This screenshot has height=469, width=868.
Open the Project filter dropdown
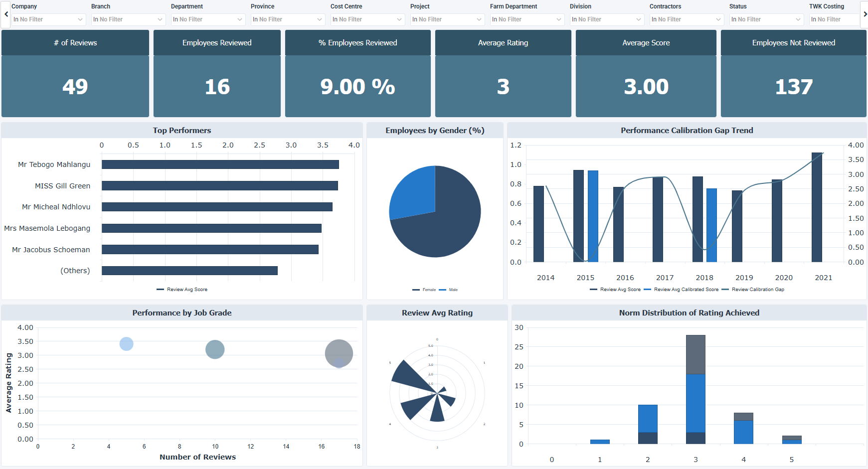click(x=447, y=19)
